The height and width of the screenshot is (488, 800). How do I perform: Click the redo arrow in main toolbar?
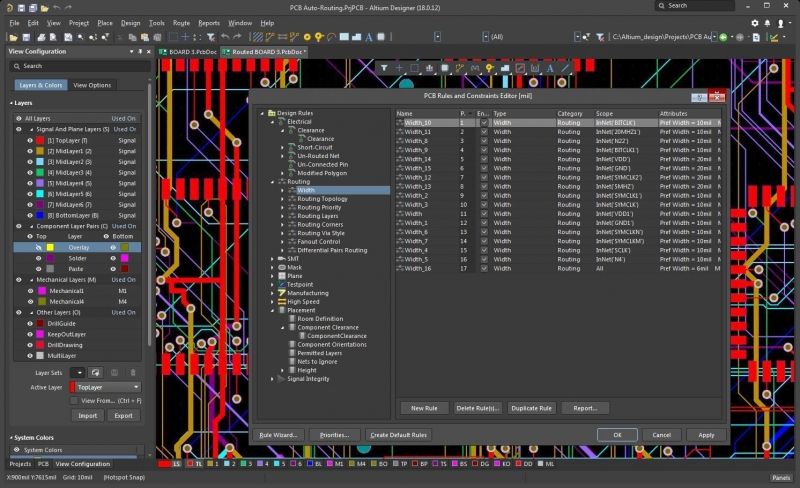click(237, 37)
